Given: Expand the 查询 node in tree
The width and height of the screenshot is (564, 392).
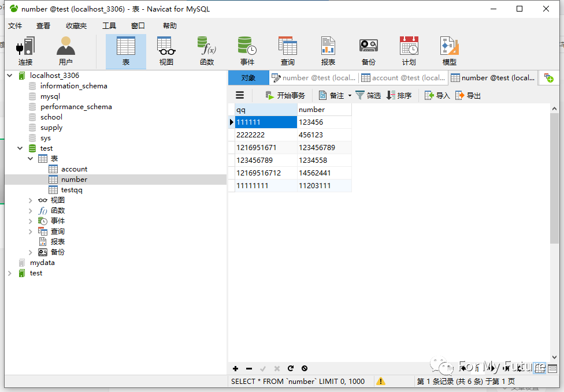Looking at the screenshot, I should click(x=31, y=232).
